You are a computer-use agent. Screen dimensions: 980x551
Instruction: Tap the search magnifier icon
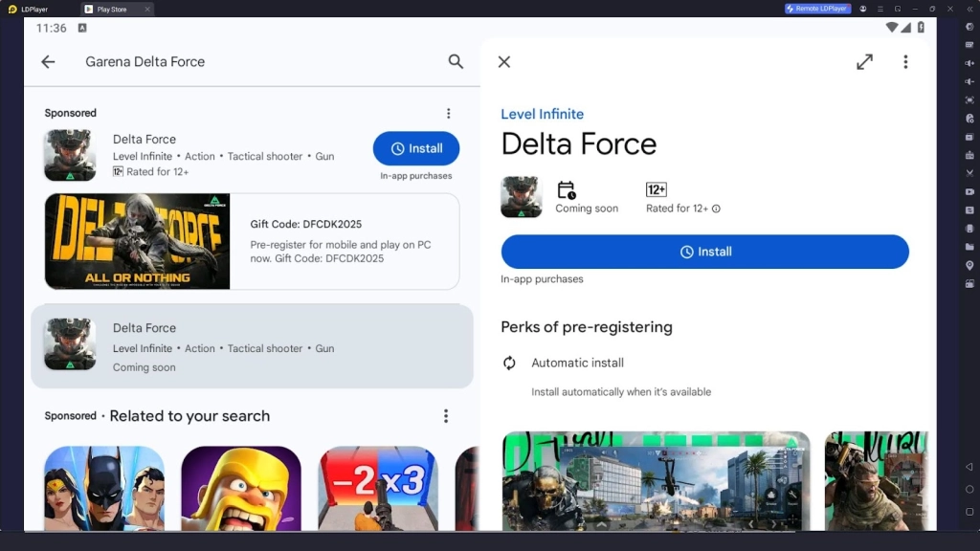pyautogui.click(x=456, y=61)
